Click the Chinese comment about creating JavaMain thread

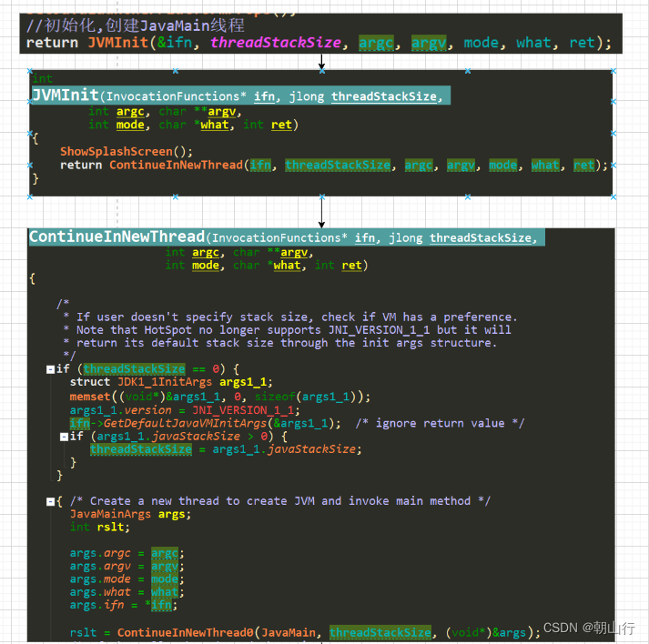click(x=135, y=25)
